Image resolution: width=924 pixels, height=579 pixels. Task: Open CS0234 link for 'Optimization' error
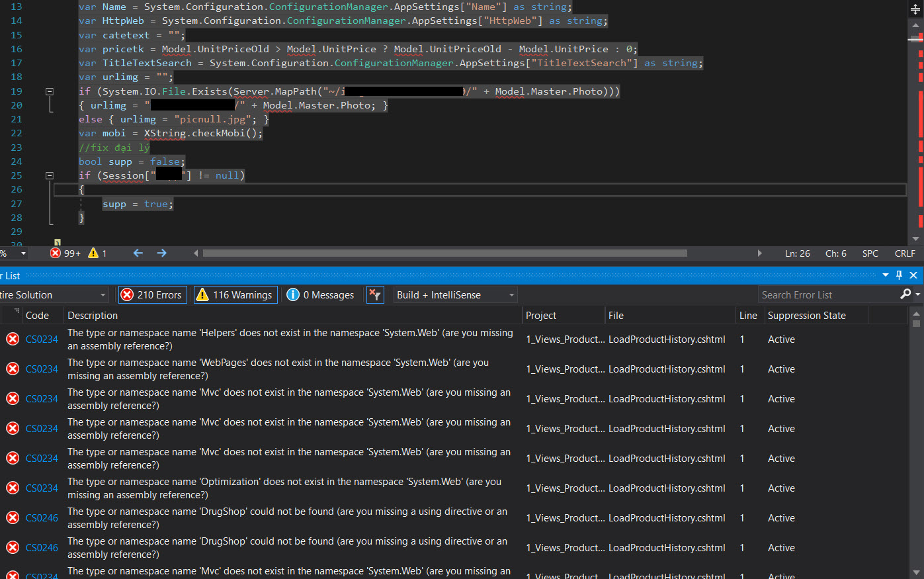pos(42,488)
